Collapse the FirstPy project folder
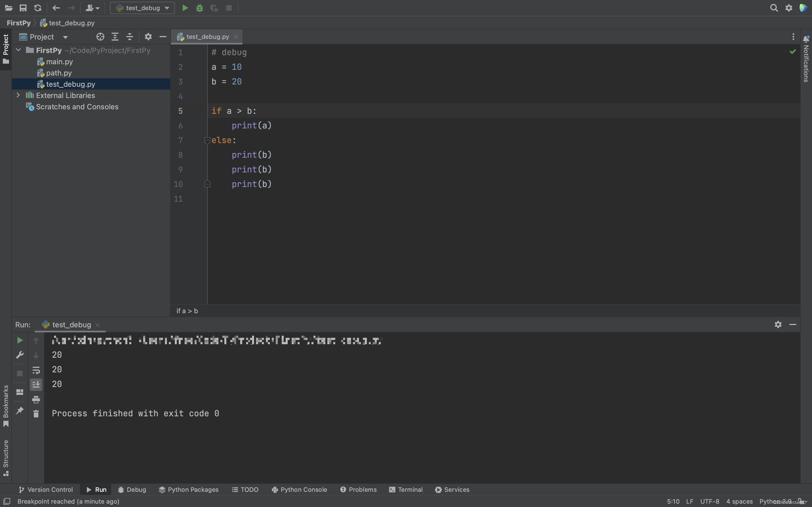The image size is (812, 507). 18,50
